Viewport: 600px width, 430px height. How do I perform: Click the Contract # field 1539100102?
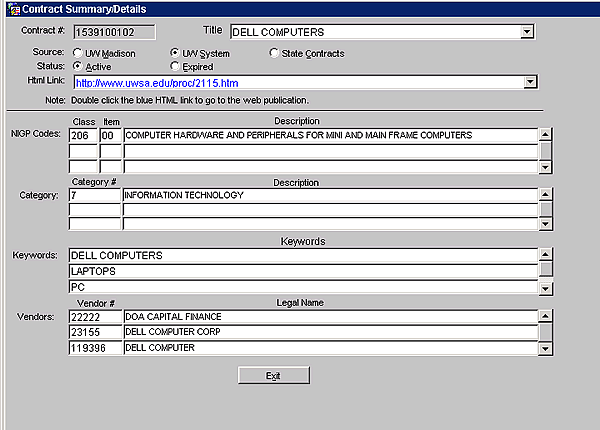point(114,32)
